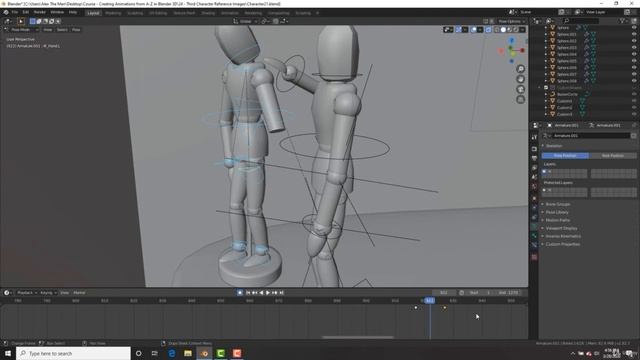Toggle camera view icon
Screen dimensions: 640x360
tap(520, 89)
